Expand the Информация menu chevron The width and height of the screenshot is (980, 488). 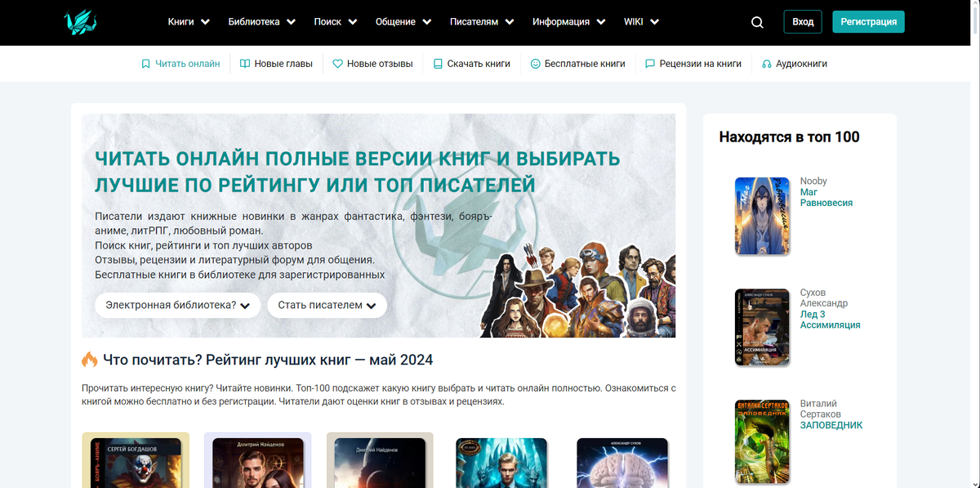[600, 22]
